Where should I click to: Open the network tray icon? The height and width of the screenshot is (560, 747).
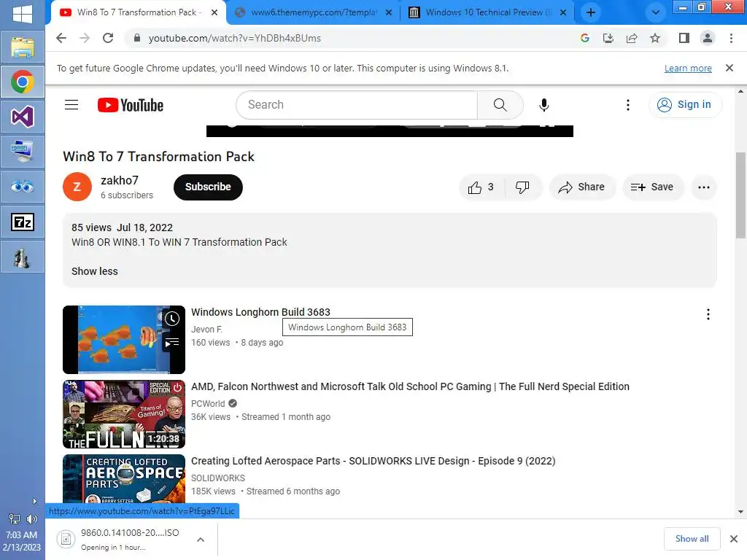click(x=15, y=518)
